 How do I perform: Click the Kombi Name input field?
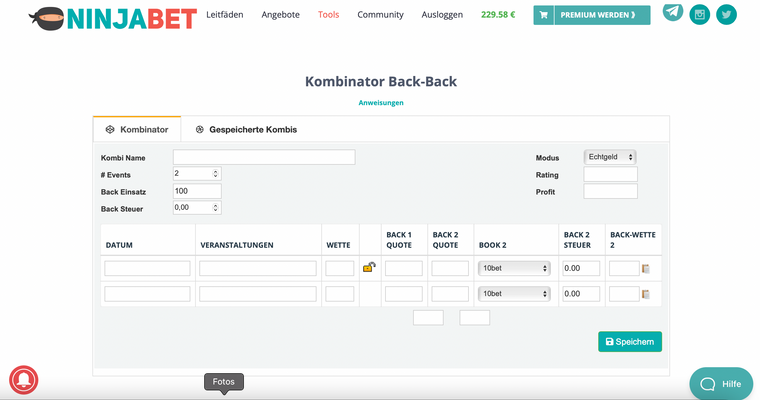click(x=264, y=157)
